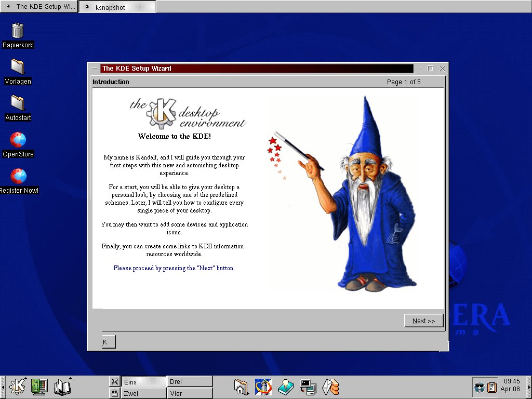This screenshot has height=399, width=532.
Task: Click the K desktop environment logo
Action: point(188,113)
